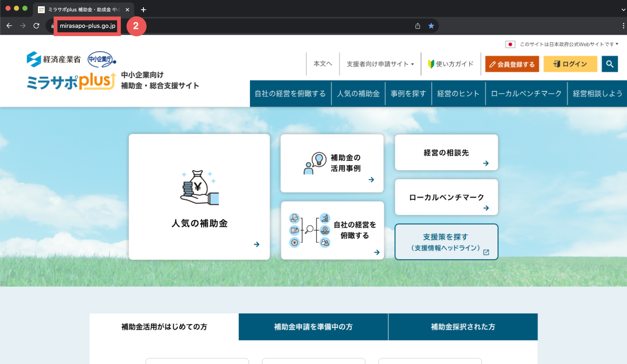627x364 pixels.
Task: Go back with the browser back arrow
Action: tap(9, 26)
